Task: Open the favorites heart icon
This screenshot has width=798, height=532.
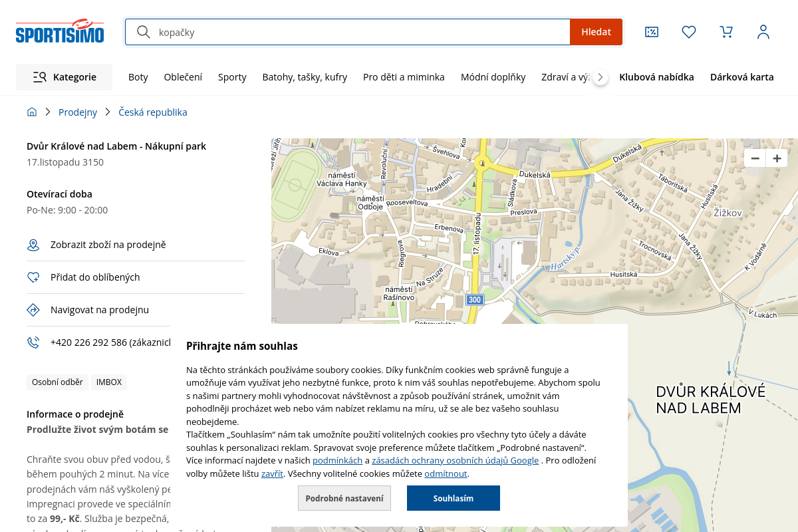Action: 689,32
